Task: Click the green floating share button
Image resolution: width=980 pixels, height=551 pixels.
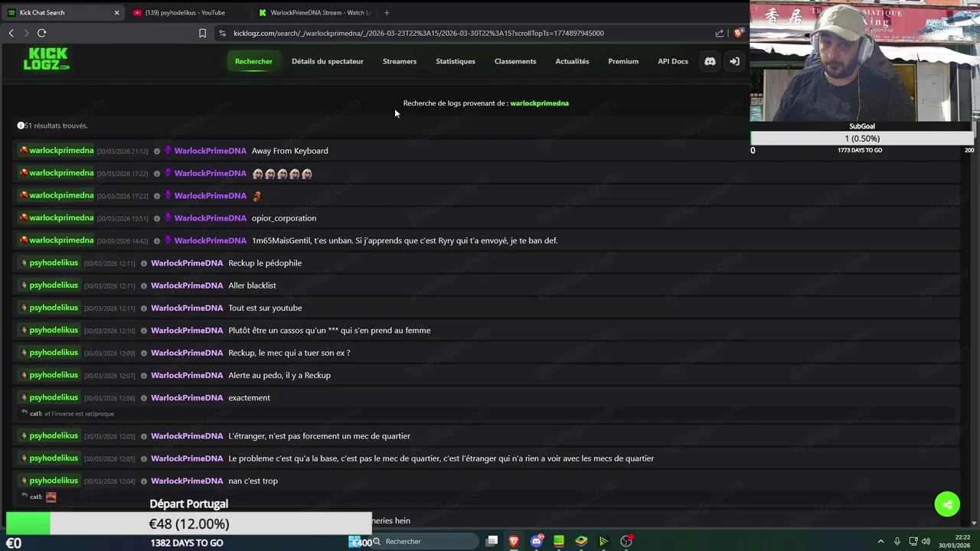Action: (x=947, y=504)
